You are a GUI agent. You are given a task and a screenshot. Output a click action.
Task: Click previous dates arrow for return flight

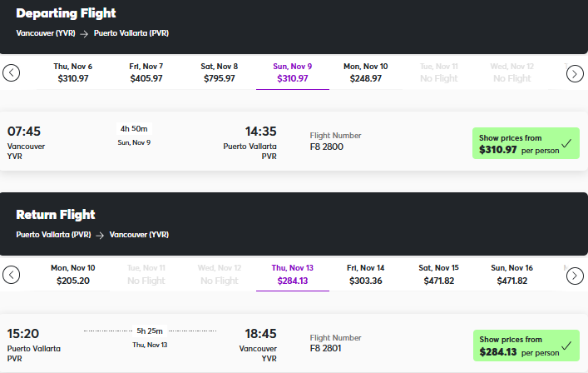coord(11,274)
